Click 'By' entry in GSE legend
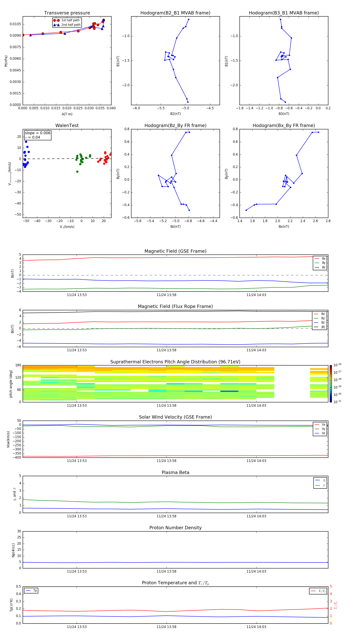 (x=320, y=263)
